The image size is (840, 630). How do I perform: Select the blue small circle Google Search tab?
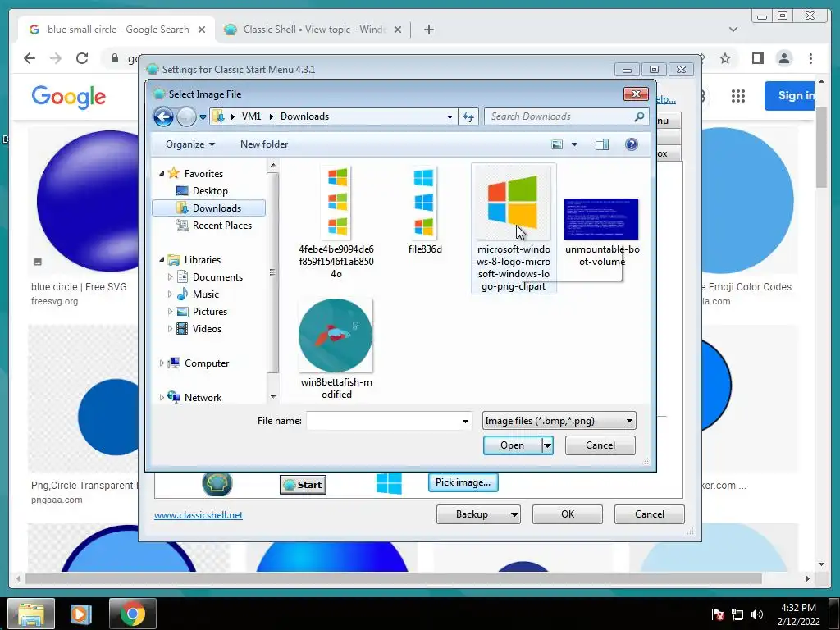pyautogui.click(x=117, y=30)
